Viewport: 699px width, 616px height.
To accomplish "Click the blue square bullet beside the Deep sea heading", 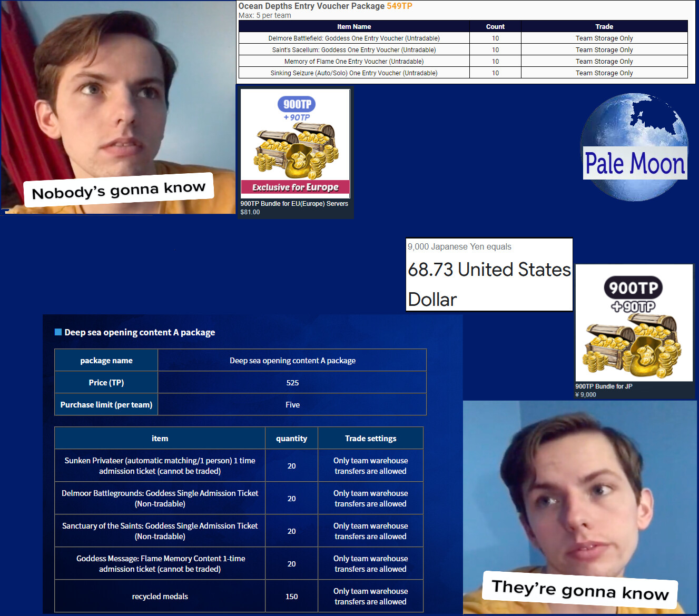I will [x=58, y=332].
